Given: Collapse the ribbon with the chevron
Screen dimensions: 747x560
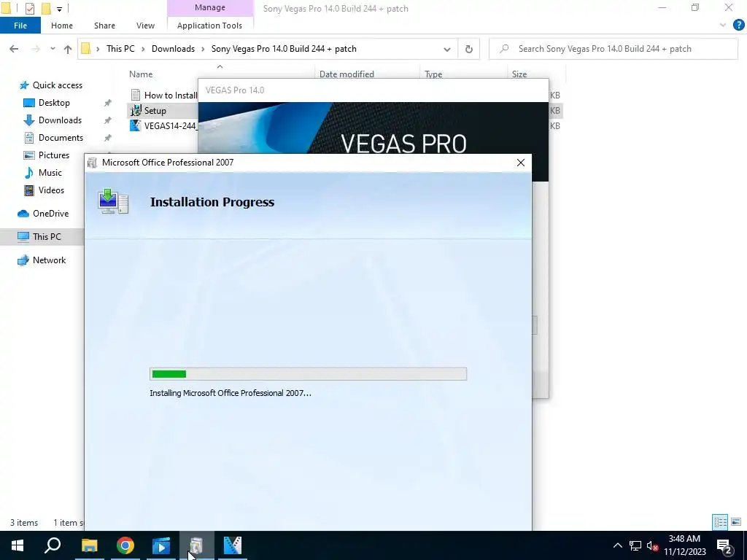Looking at the screenshot, I should point(723,26).
